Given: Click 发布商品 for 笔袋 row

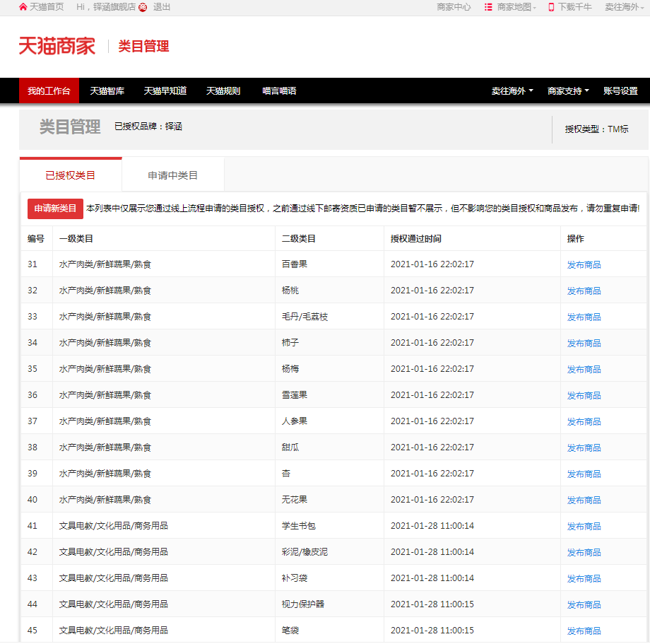Looking at the screenshot, I should (x=584, y=631).
